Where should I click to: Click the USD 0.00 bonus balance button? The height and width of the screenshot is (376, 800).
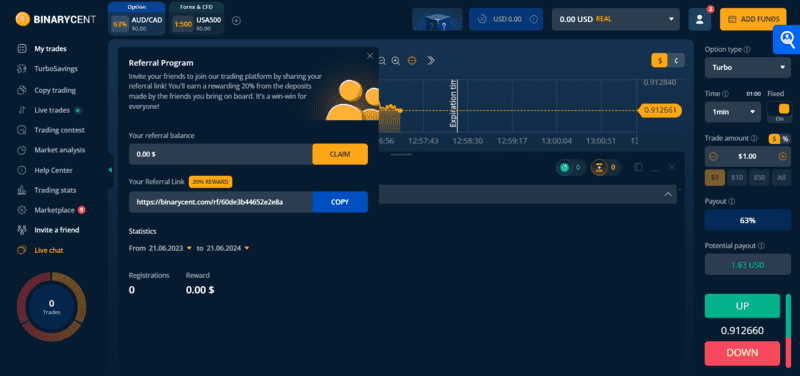click(x=506, y=19)
